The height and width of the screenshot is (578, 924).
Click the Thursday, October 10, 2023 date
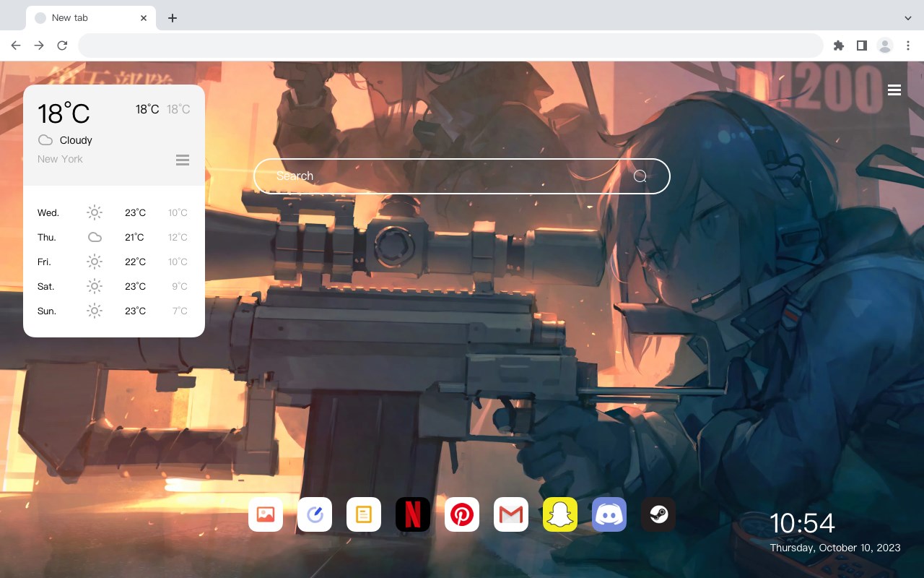pyautogui.click(x=835, y=548)
